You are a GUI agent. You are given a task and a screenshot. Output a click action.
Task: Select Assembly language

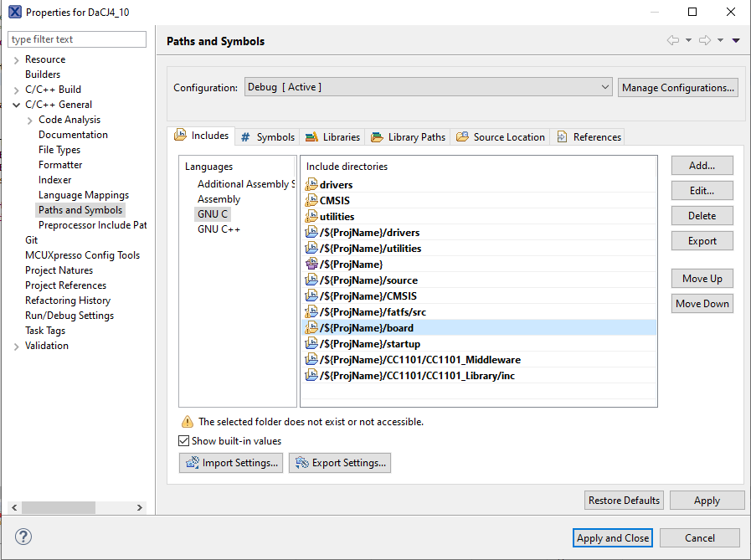tap(219, 199)
